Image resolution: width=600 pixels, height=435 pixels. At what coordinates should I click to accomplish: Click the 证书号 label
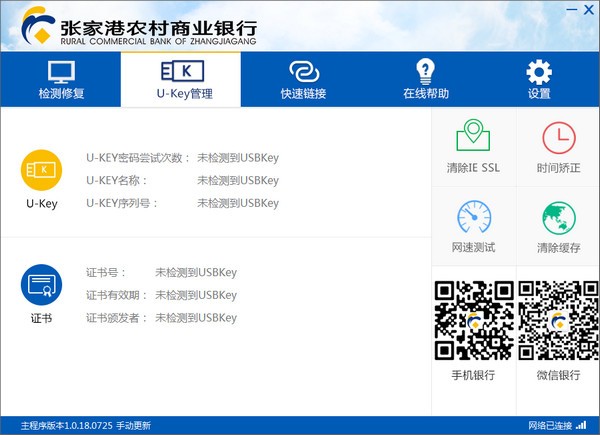(106, 272)
